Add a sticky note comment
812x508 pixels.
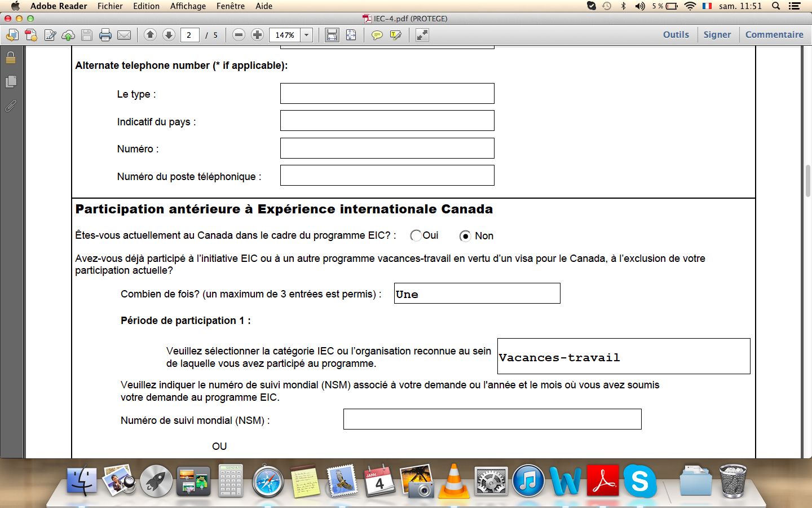pos(377,35)
